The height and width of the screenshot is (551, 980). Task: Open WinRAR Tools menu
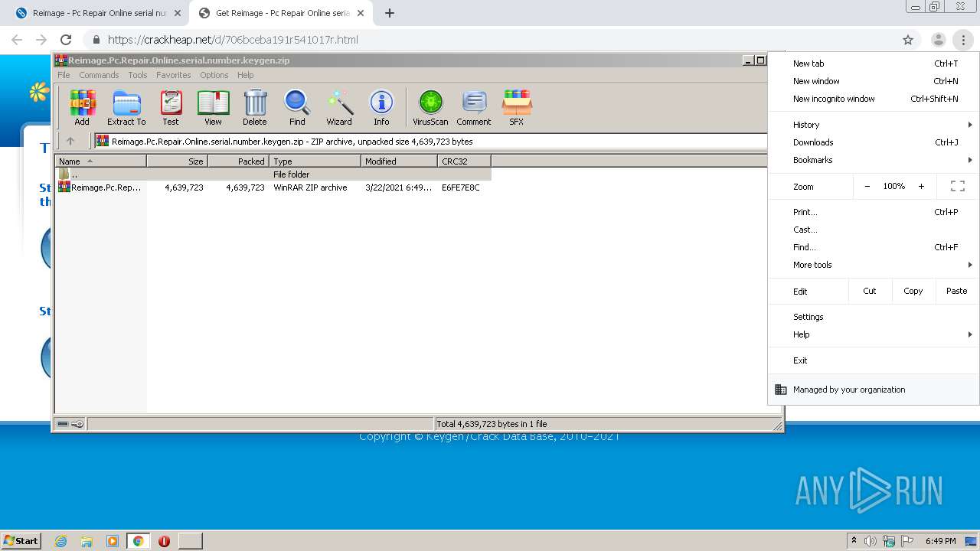[x=138, y=75]
